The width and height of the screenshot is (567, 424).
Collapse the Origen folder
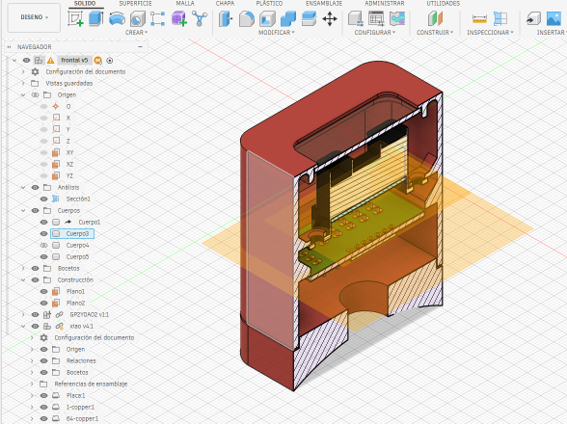23,95
